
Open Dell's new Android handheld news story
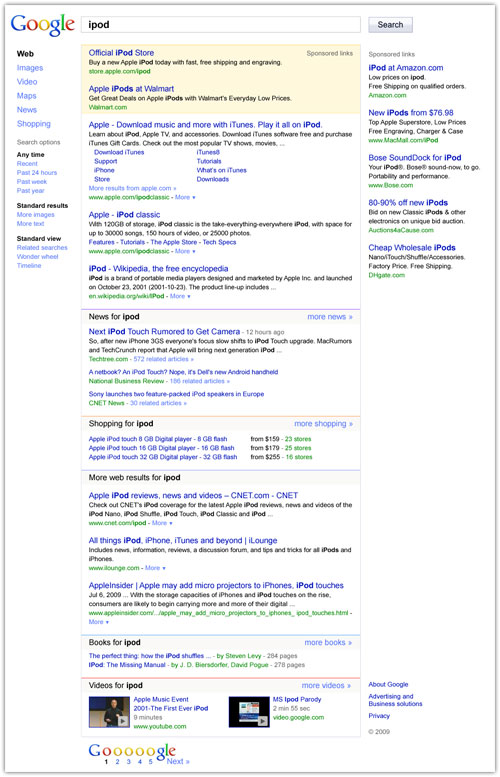pos(183,372)
